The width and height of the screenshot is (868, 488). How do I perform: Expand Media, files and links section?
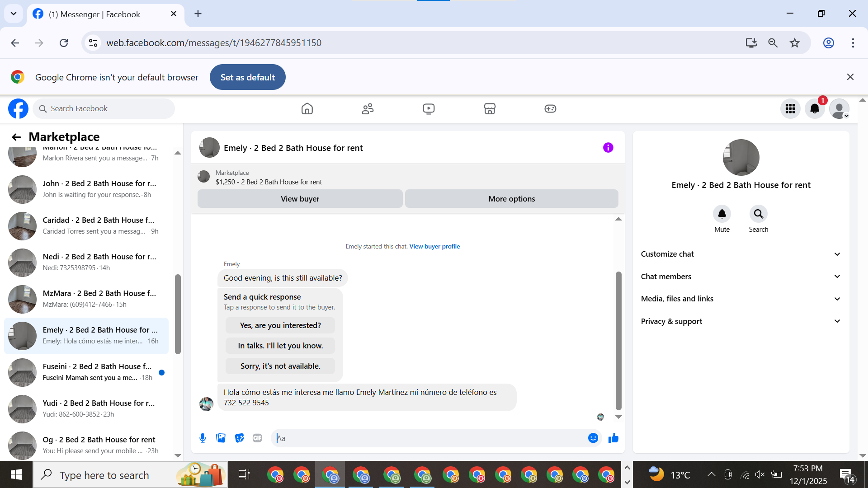coord(741,299)
